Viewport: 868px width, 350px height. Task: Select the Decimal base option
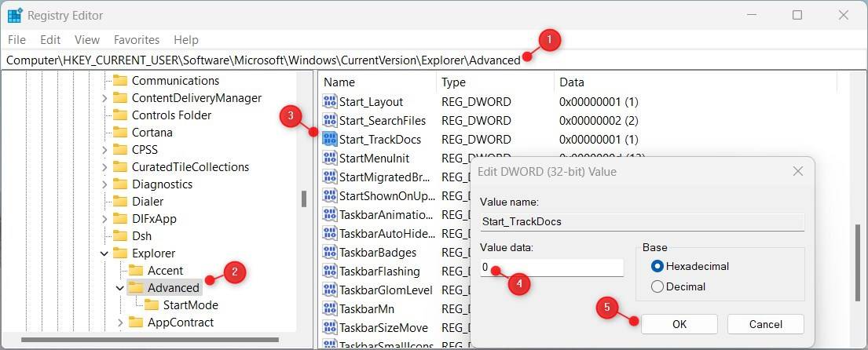[657, 286]
